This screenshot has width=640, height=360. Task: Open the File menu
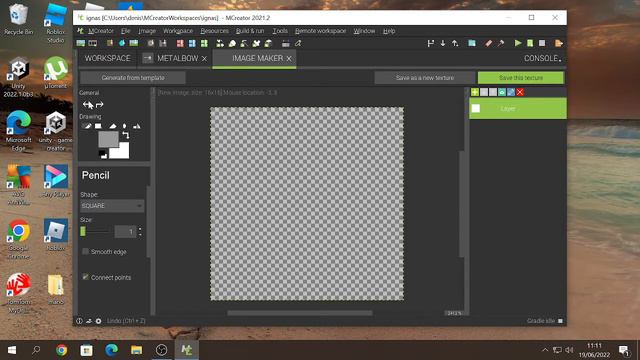[x=125, y=31]
